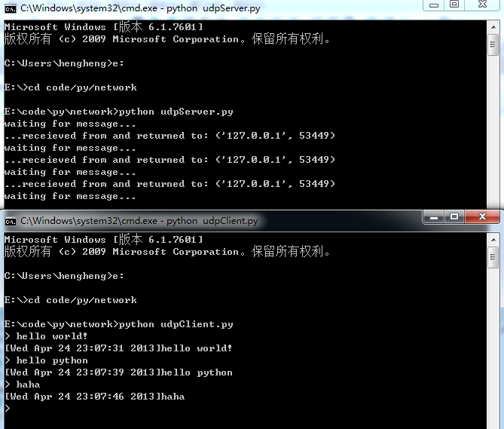Maximize the udpClient.py cmd window
Viewport: 504px width, 429px height.
pos(454,216)
